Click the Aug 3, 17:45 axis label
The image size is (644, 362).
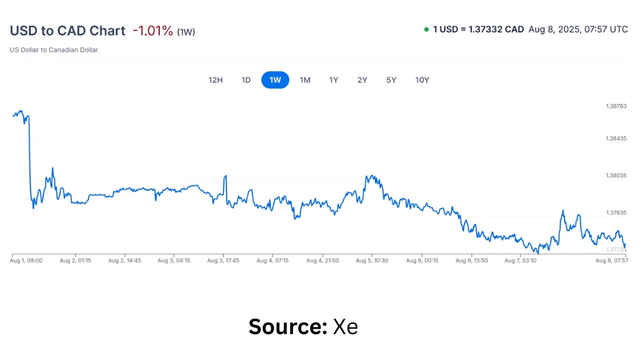point(223,261)
